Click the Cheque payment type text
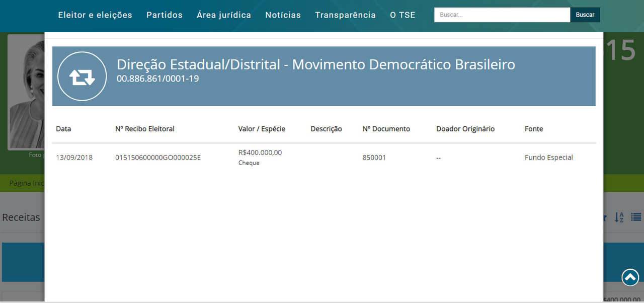The image size is (644, 303). (249, 163)
